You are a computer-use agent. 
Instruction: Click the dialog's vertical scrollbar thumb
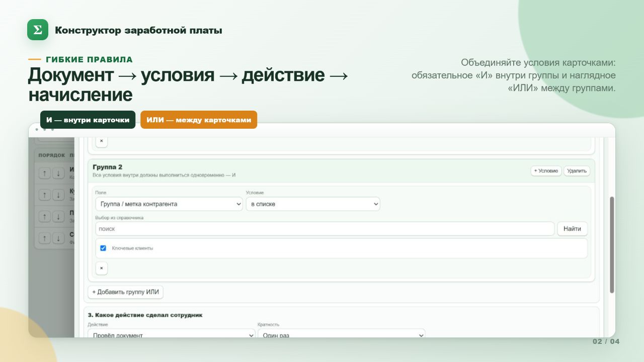pos(612,245)
